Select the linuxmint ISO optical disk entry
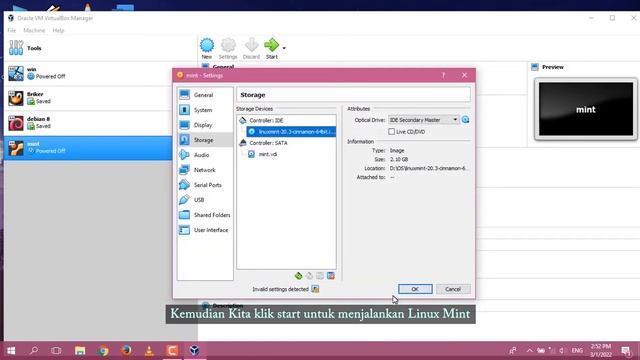The height and width of the screenshot is (360, 640). 291,131
